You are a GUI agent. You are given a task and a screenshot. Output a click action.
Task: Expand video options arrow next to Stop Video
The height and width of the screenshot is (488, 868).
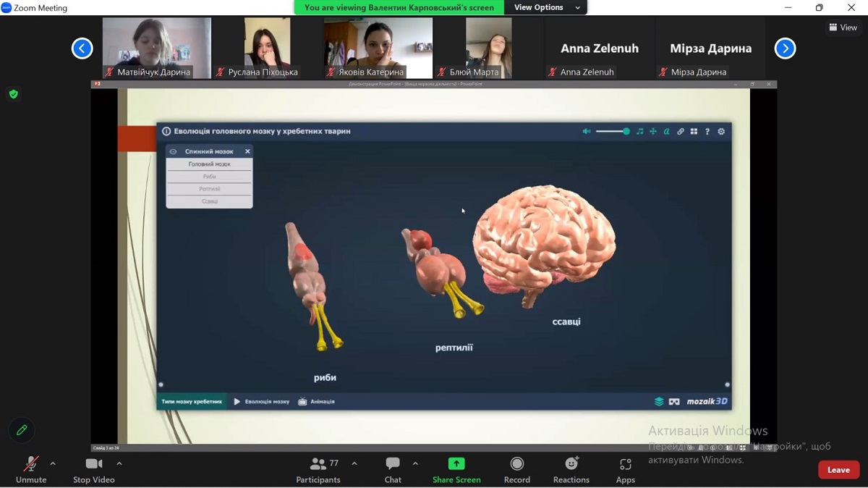(119, 463)
